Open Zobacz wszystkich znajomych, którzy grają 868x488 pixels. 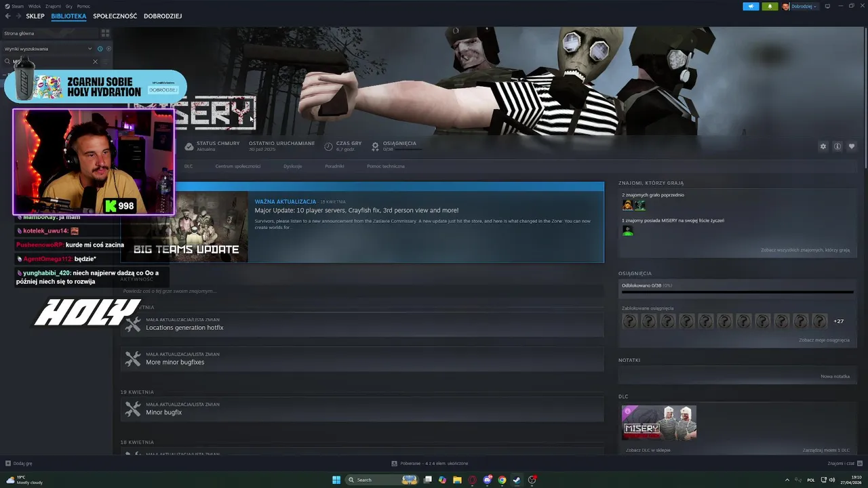pos(805,250)
